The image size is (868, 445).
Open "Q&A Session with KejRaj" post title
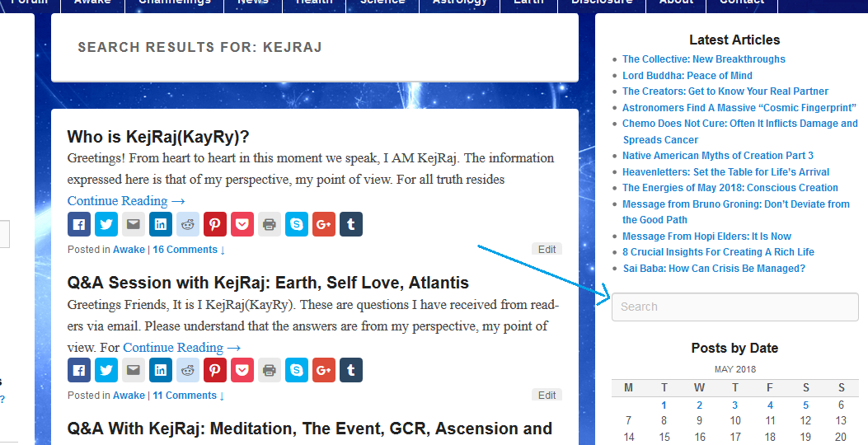click(x=268, y=283)
